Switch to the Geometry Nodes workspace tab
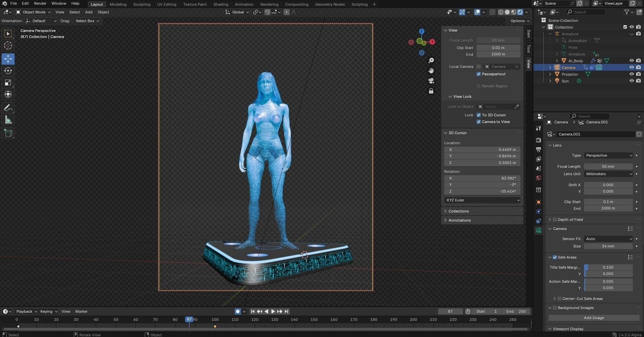The image size is (644, 337). click(330, 4)
